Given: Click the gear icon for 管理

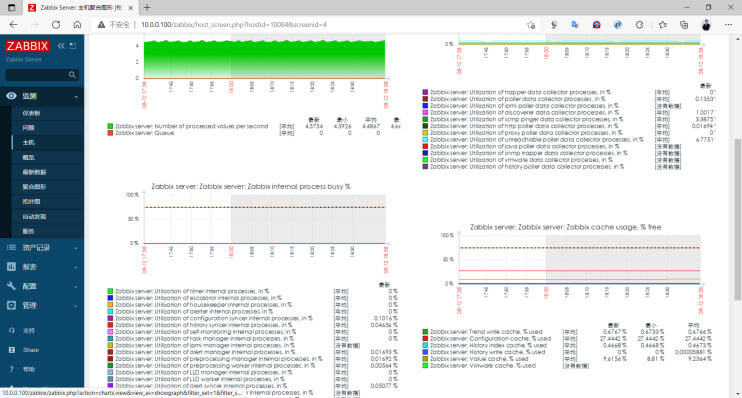Looking at the screenshot, I should [11, 305].
